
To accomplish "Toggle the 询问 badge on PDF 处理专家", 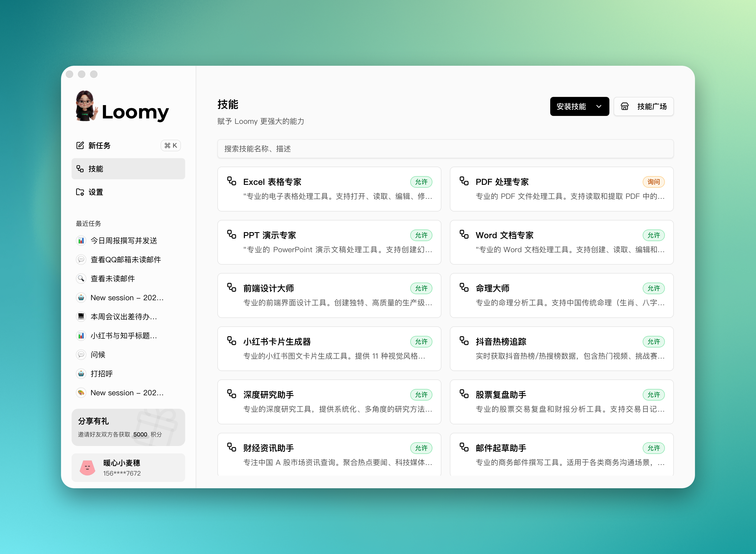I will (x=653, y=182).
